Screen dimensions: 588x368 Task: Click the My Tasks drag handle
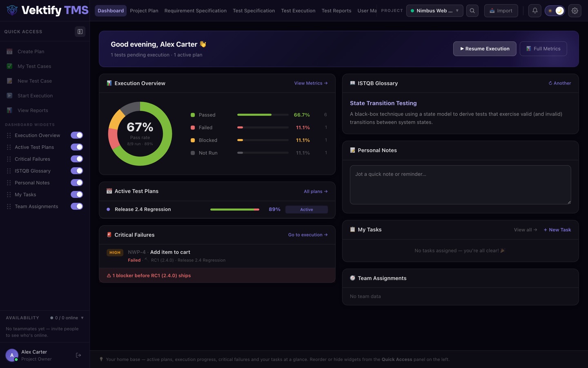point(9,195)
